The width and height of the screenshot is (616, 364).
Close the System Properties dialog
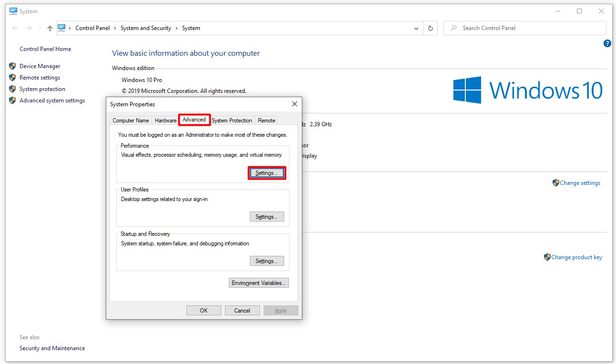click(x=294, y=104)
